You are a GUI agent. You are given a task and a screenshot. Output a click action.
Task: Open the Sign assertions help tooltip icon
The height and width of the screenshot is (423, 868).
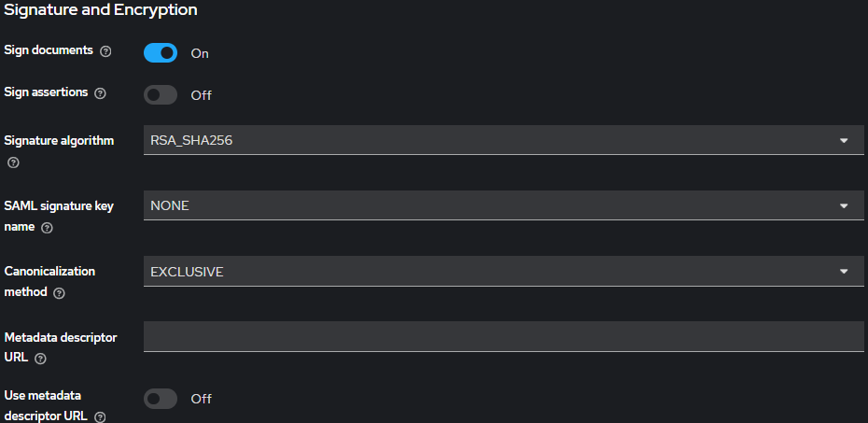tap(101, 93)
